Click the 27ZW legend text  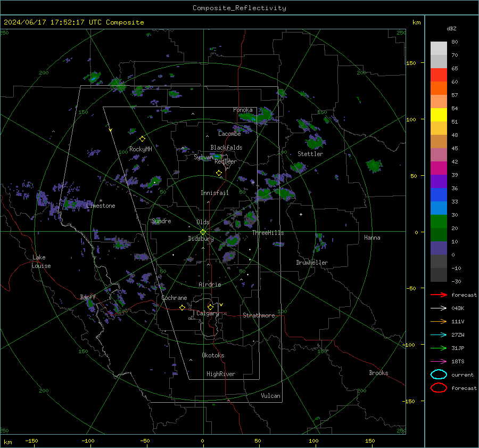[x=458, y=335]
